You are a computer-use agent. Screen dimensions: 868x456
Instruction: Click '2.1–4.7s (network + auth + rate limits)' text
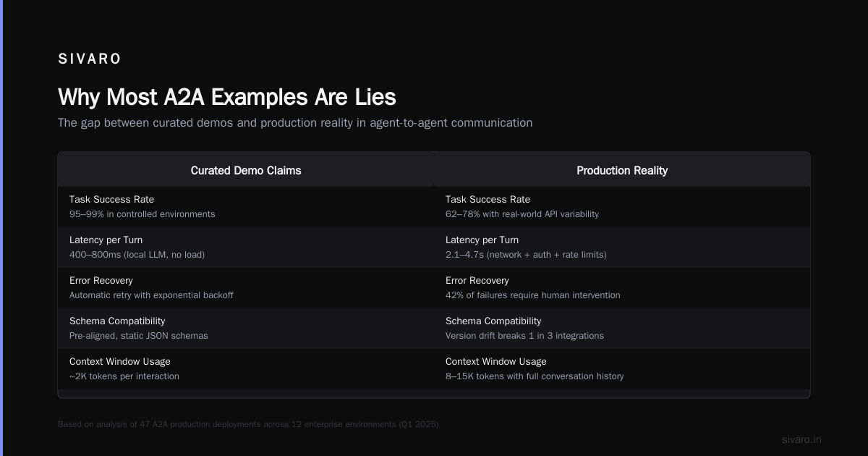[x=526, y=255]
